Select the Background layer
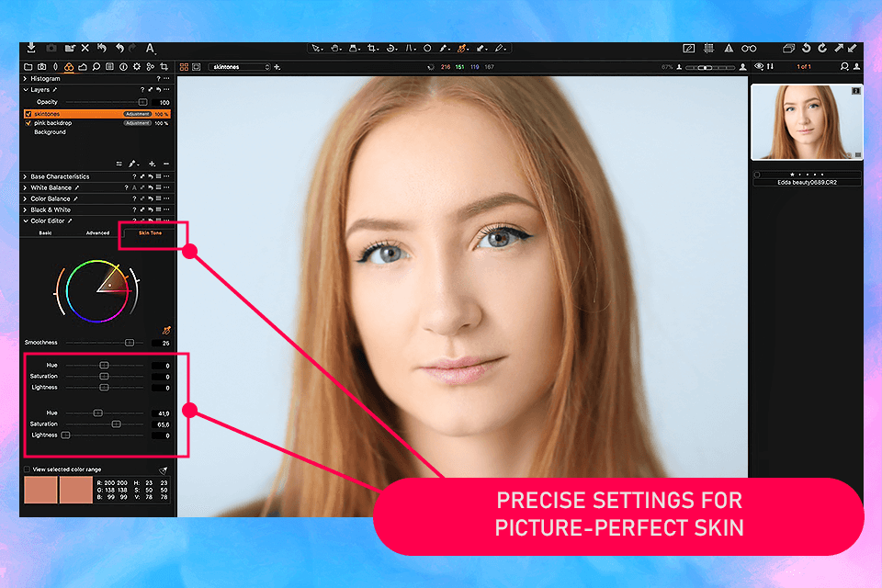Viewport: 882px width, 588px height. pos(50,132)
